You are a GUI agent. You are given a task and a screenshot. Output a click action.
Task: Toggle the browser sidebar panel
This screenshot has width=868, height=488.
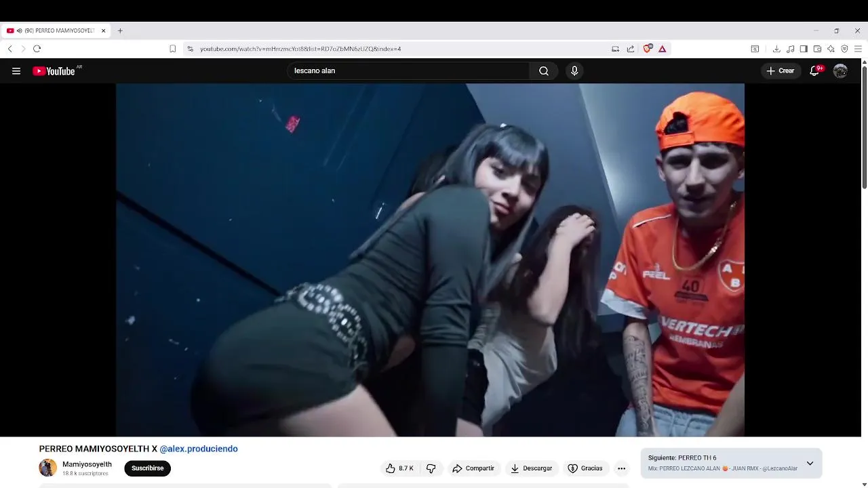coord(804,49)
